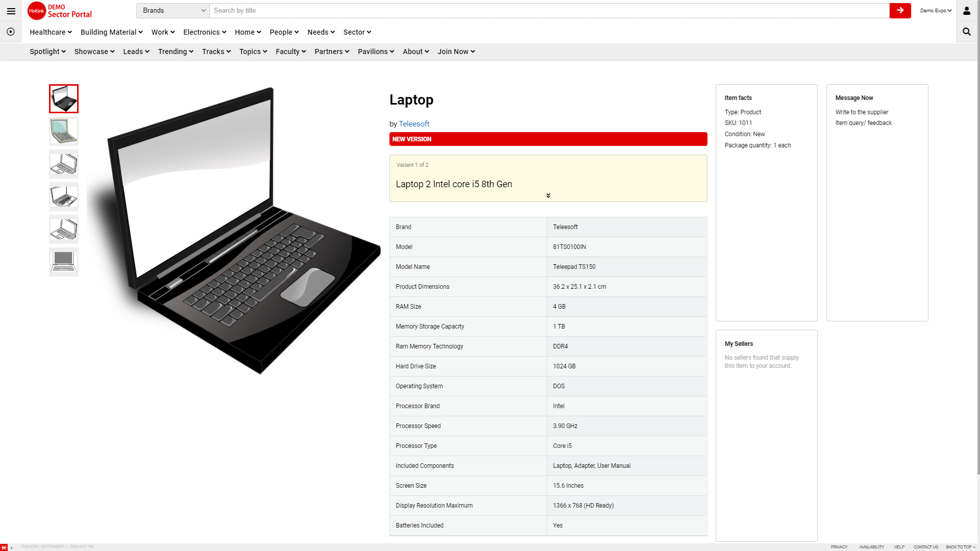The width and height of the screenshot is (980, 551).
Task: Expand the Building Material menu
Action: pos(111,32)
